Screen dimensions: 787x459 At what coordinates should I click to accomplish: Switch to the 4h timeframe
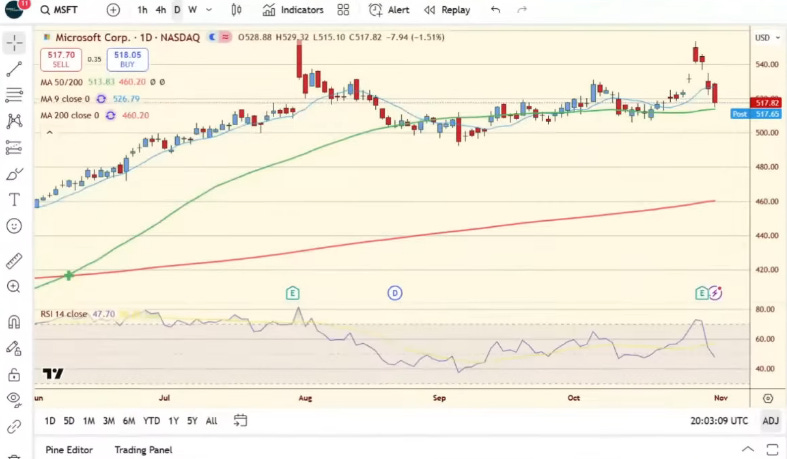161,10
